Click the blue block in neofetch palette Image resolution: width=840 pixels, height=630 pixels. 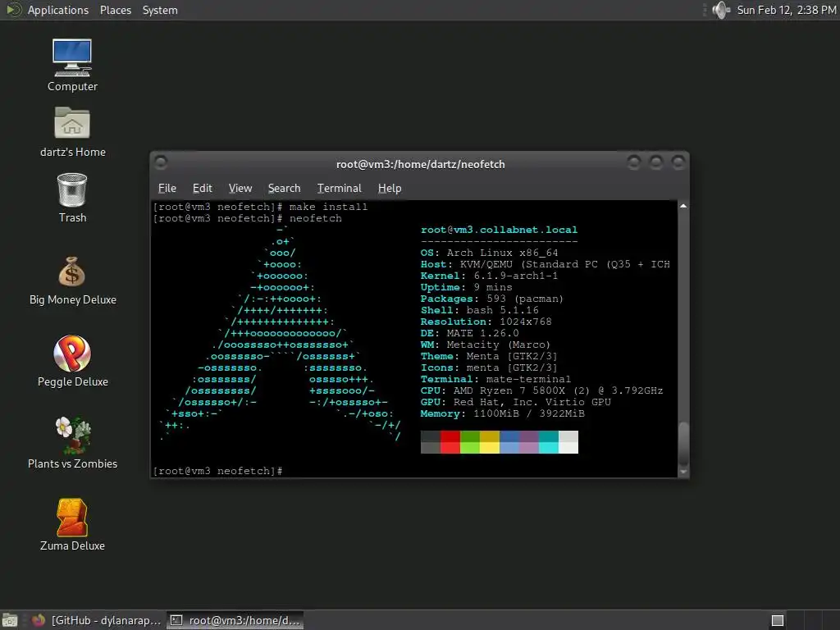coord(509,442)
